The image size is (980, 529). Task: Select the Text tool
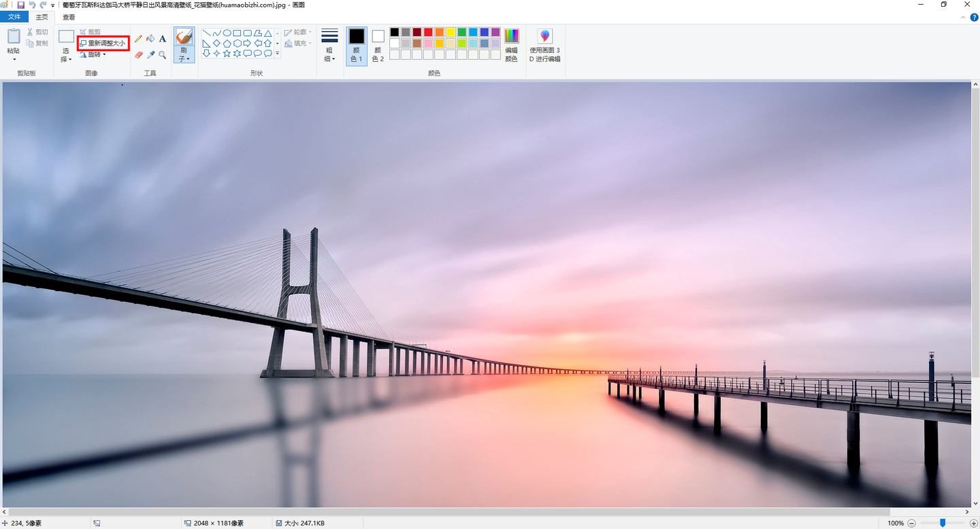pyautogui.click(x=163, y=39)
